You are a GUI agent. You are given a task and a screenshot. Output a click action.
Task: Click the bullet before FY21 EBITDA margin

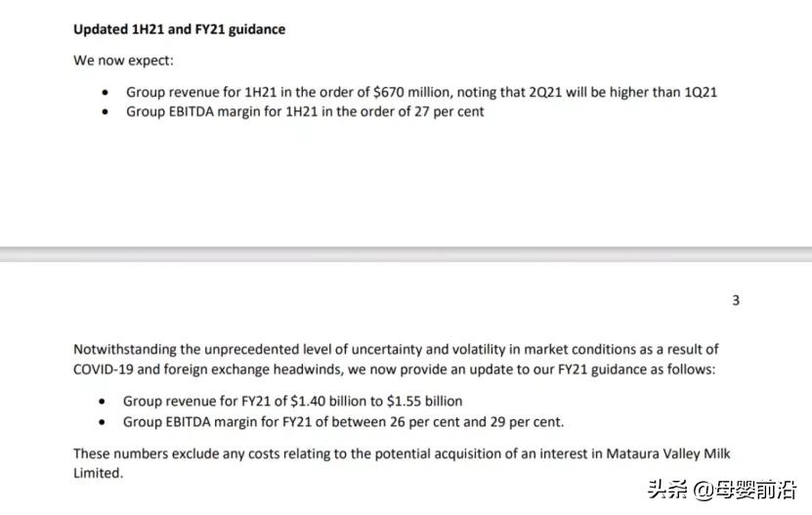pyautogui.click(x=103, y=422)
